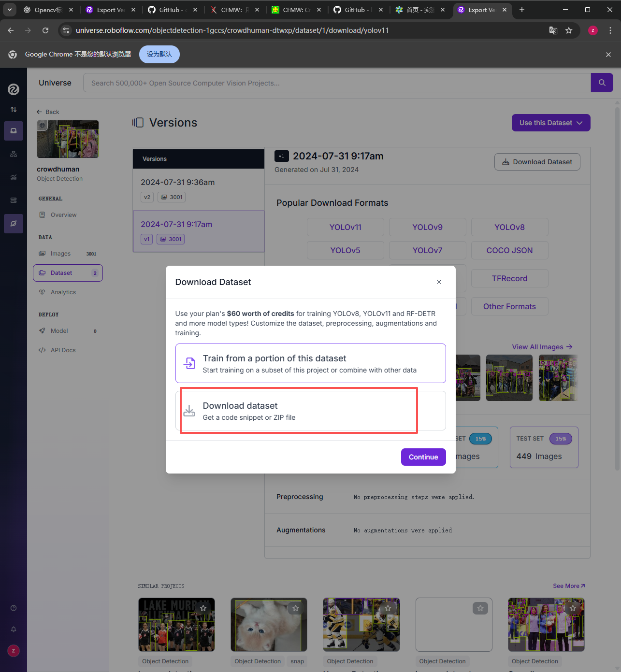The height and width of the screenshot is (672, 621).
Task: Go Back via the sidebar link
Action: (x=48, y=112)
